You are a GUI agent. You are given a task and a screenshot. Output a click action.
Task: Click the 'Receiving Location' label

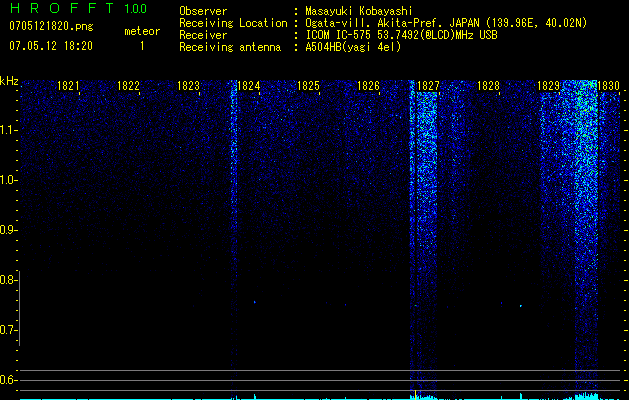[x=233, y=23]
